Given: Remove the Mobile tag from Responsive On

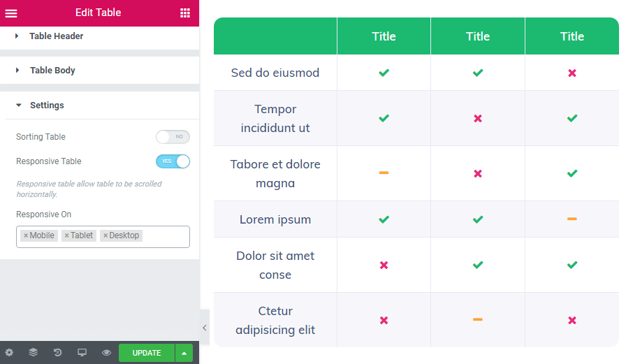Looking at the screenshot, I should tap(26, 235).
